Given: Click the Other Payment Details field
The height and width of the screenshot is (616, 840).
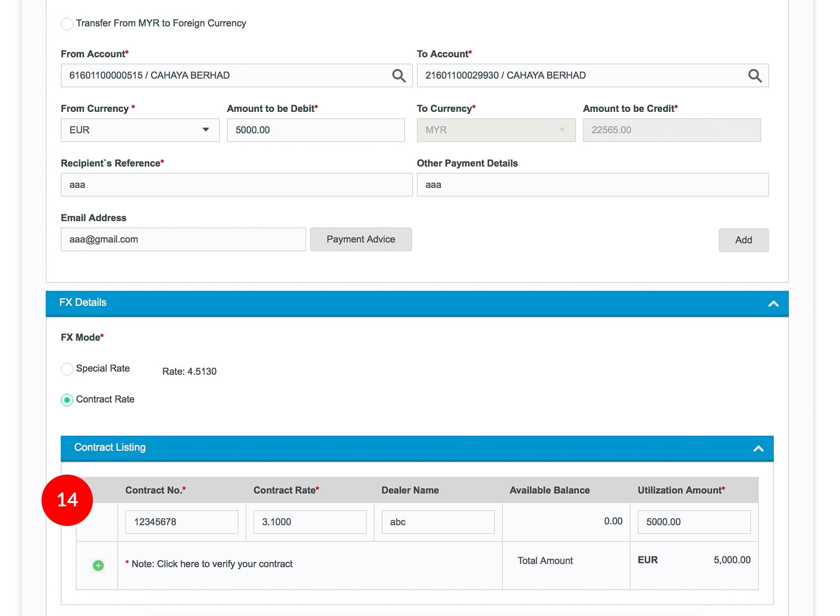Looking at the screenshot, I should tap(592, 185).
